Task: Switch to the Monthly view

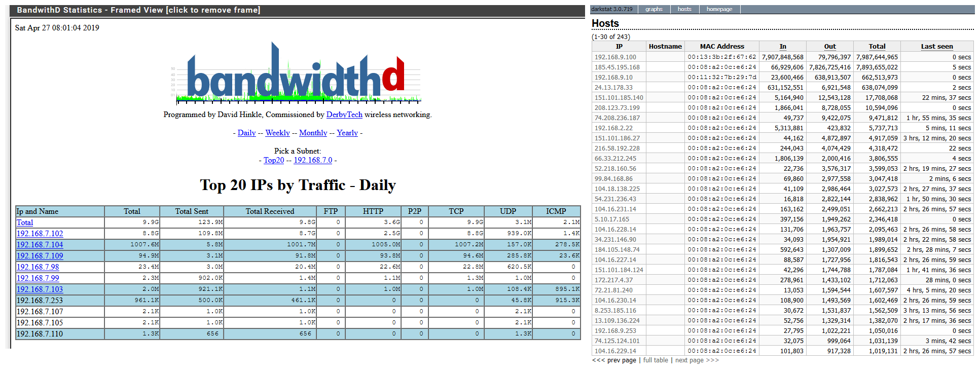Action: [313, 133]
